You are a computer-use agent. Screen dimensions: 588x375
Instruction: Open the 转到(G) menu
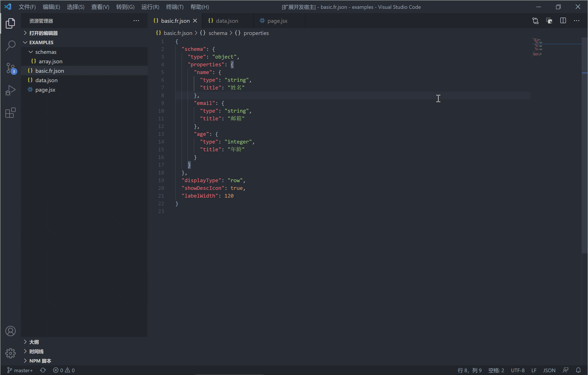click(x=125, y=7)
